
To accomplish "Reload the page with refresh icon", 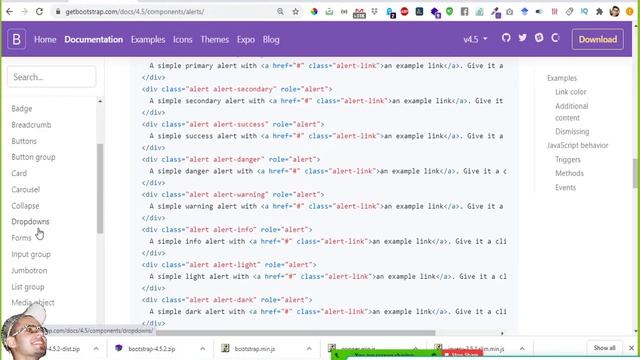I will [39, 12].
